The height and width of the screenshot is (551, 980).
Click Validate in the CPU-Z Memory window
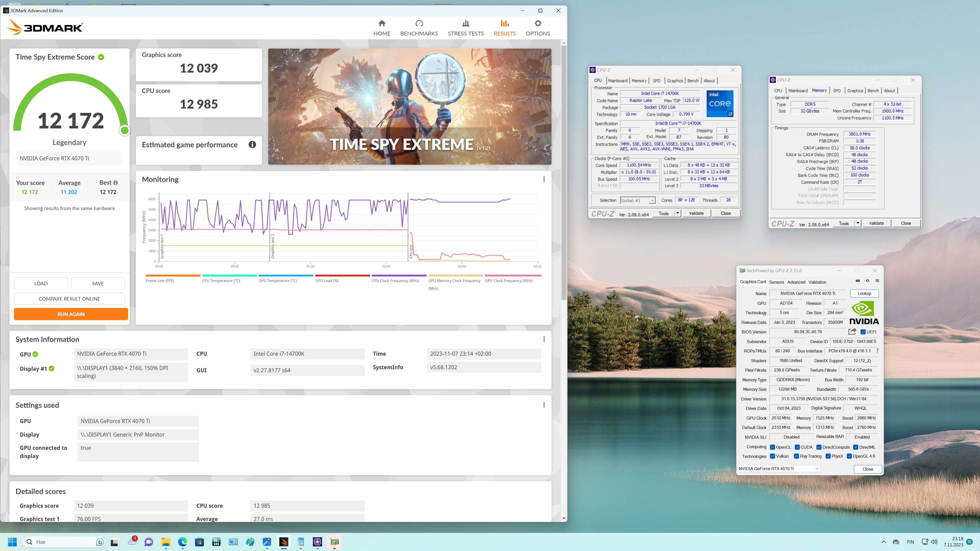[x=876, y=223]
